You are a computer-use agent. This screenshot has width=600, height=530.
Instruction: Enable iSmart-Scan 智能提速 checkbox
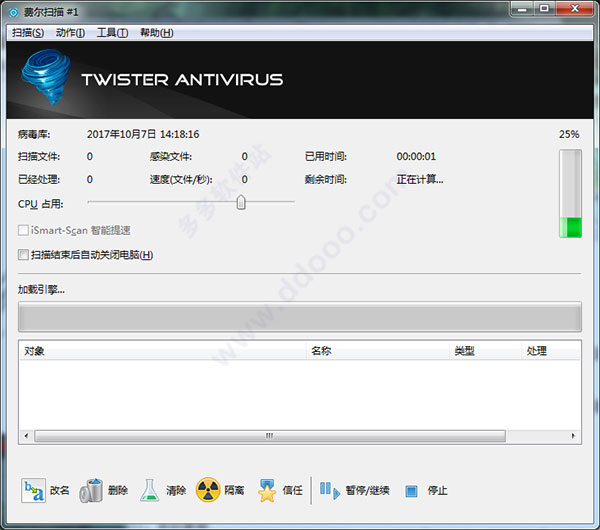(23, 230)
